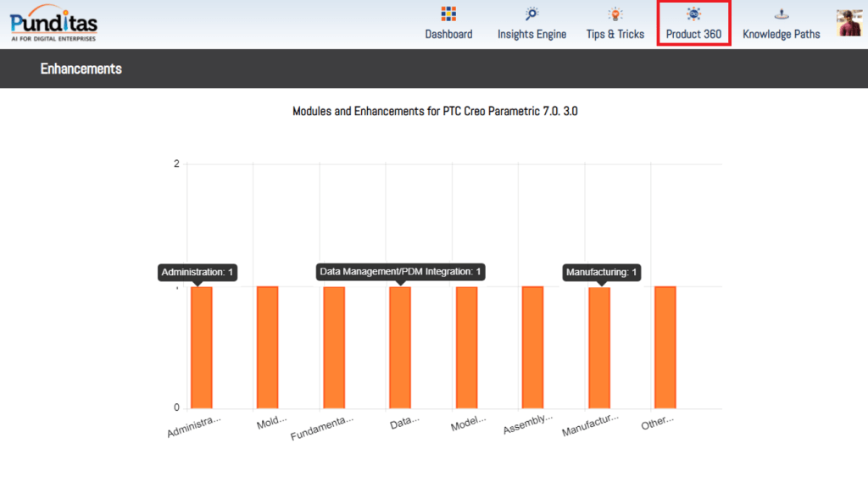Click the Punditas logo
Screen dimensions: 868x482
[x=53, y=23]
